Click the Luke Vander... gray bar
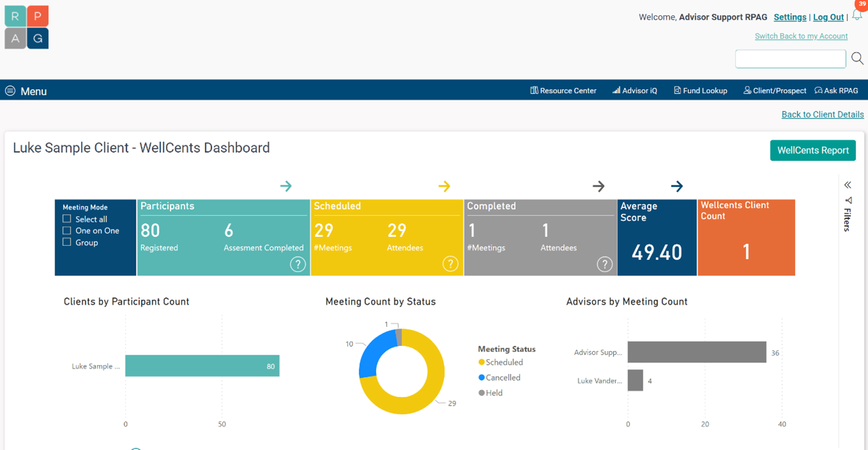 pyautogui.click(x=635, y=380)
